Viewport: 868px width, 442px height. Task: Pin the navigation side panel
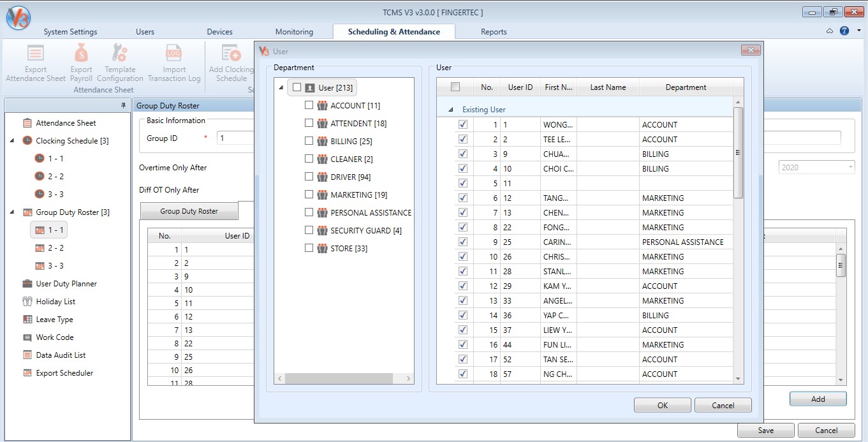coord(123,105)
